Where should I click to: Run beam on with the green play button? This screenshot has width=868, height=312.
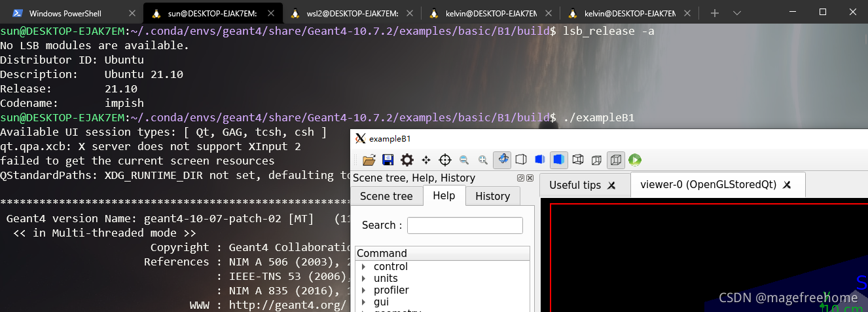(635, 160)
